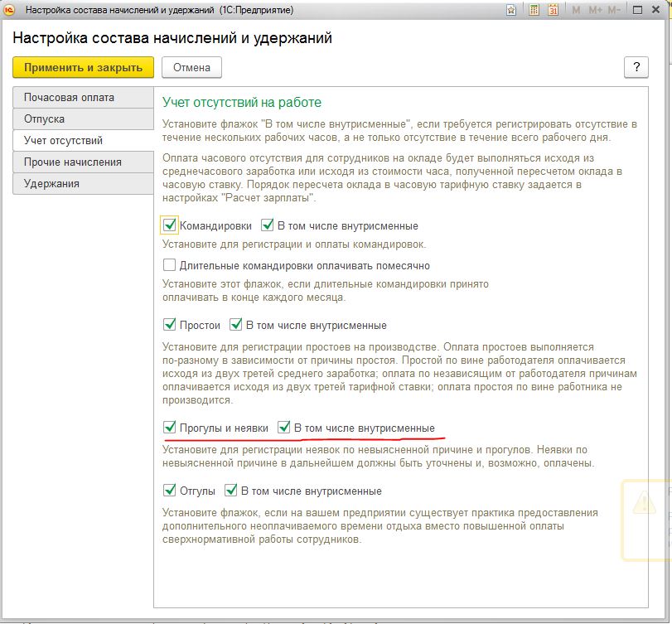This screenshot has width=672, height=624.
Task: Close the settings window
Action: coord(655,9)
